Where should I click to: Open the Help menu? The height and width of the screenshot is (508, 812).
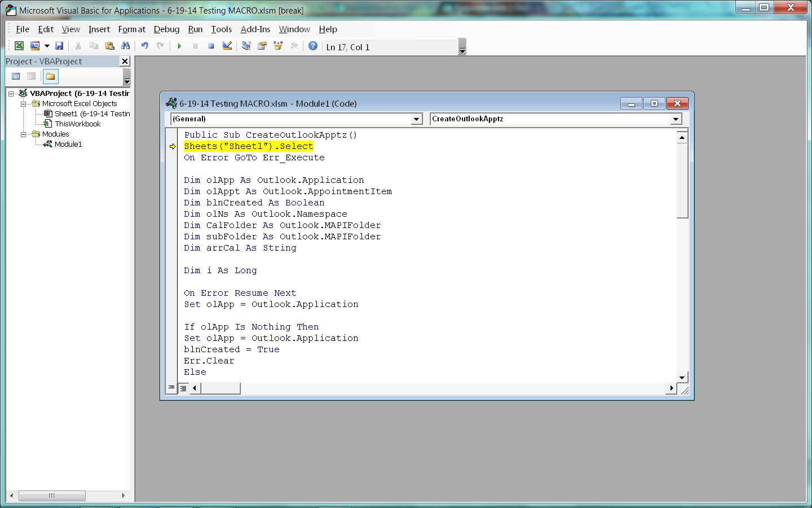point(328,29)
